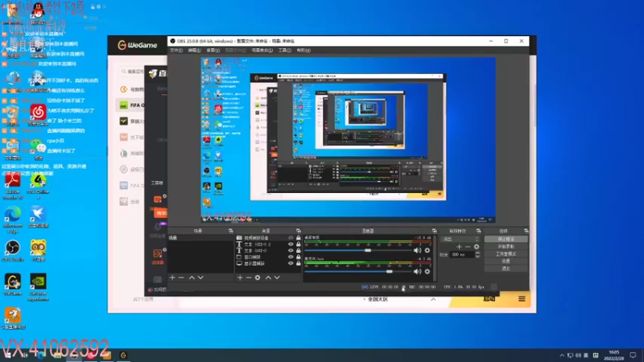This screenshot has height=362, width=644.
Task: Move the scene down with the arrow
Action: pos(200,278)
